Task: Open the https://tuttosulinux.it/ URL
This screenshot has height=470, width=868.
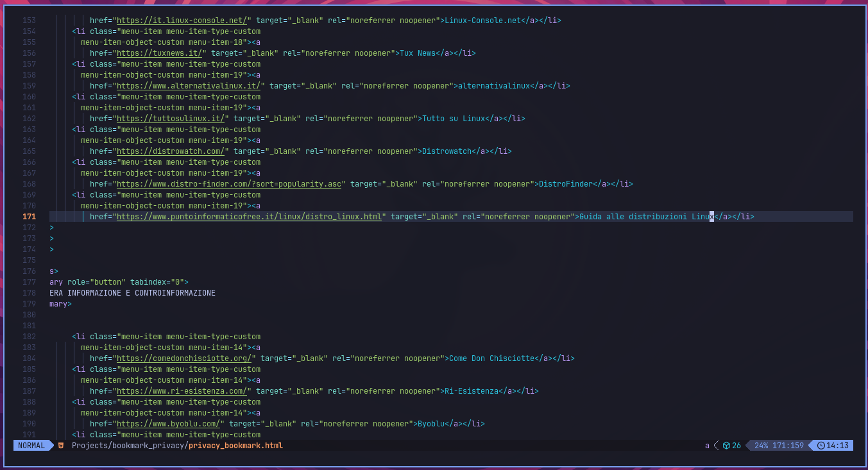Action: click(x=171, y=119)
